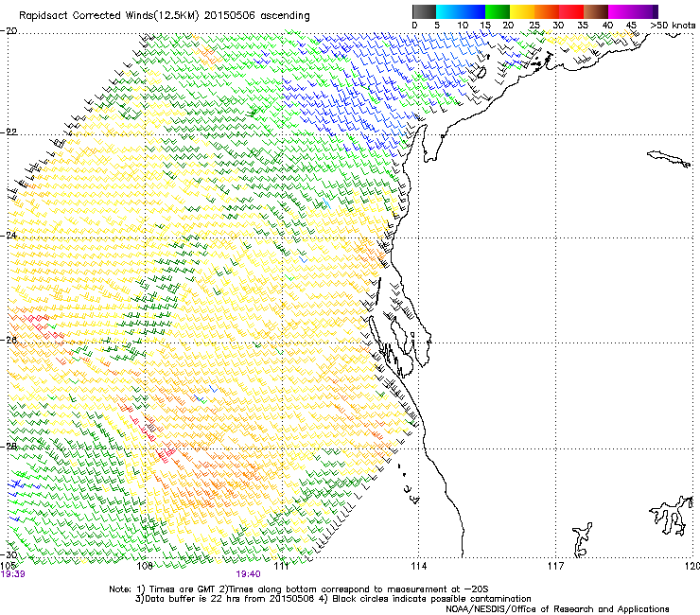Image resolution: width=700 pixels, height=615 pixels.
Task: Click the gray 0-5 knots legend segment
Action: [424, 11]
